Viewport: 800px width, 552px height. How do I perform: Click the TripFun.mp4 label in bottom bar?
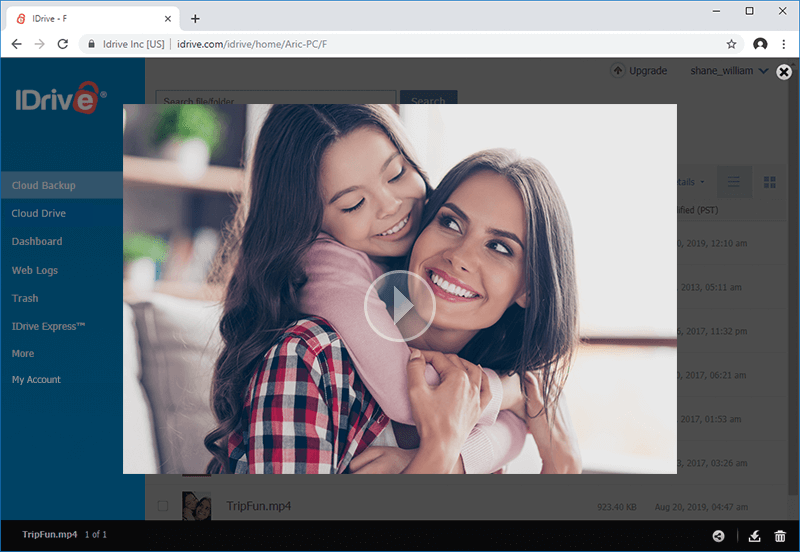[49, 535]
